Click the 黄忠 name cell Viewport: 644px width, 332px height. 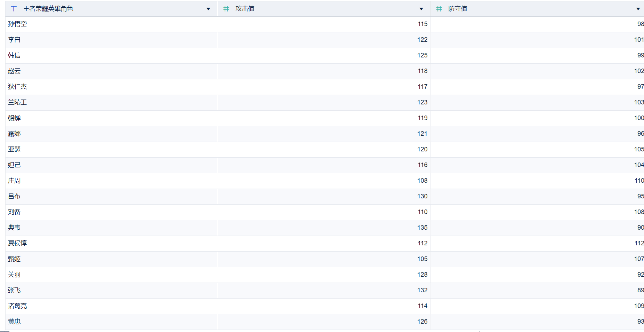click(112, 322)
